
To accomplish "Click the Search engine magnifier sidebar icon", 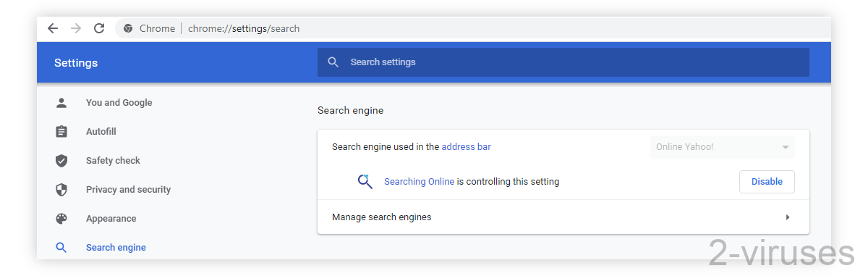I will click(61, 248).
